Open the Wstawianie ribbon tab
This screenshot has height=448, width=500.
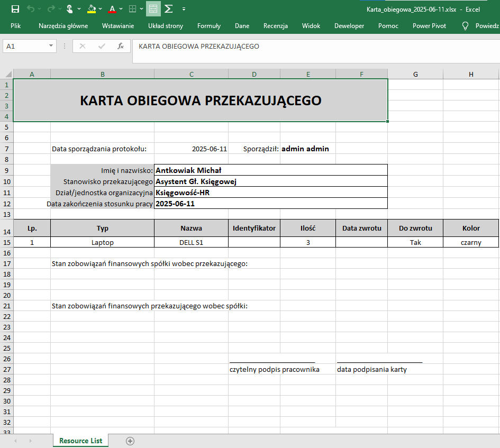(x=118, y=26)
